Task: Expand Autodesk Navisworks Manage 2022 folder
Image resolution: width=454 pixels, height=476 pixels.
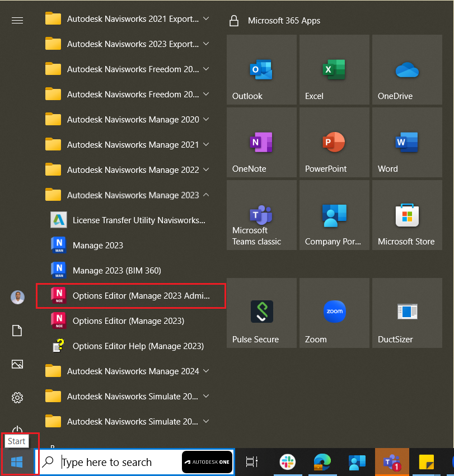Action: 127,170
